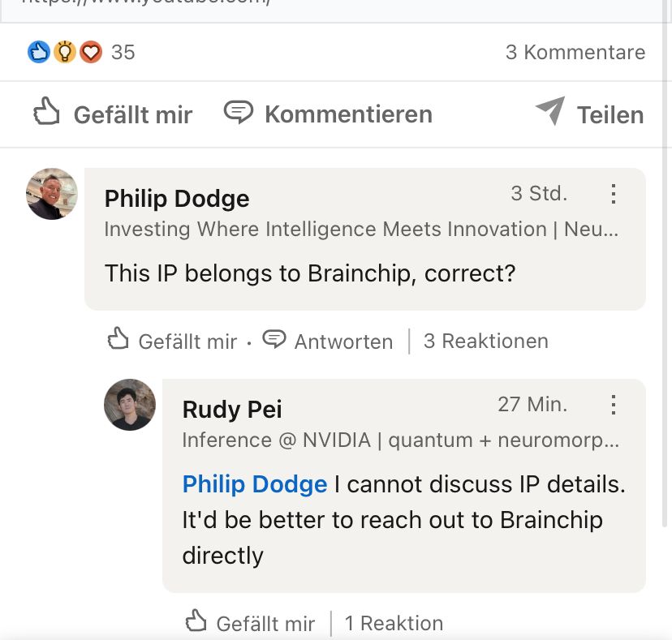Click the Kommentieren speech bubble icon
The width and height of the screenshot is (672, 640).
click(x=239, y=113)
